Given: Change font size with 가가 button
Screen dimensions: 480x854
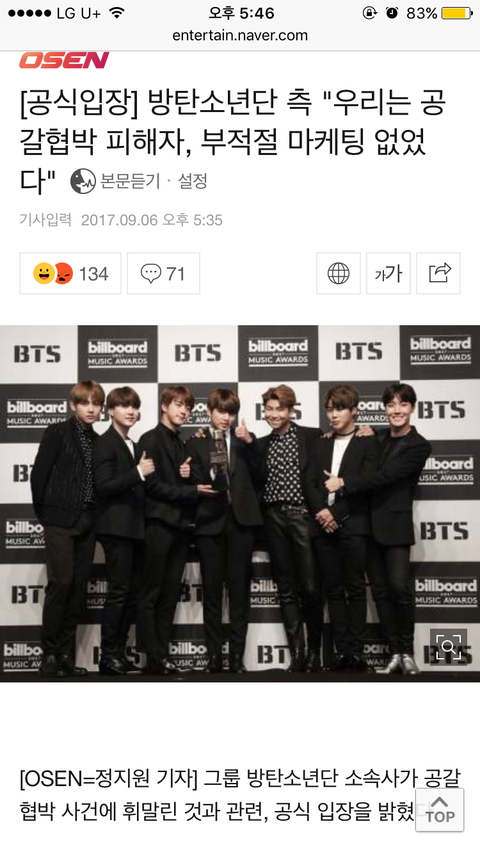Looking at the screenshot, I should click(x=388, y=273).
